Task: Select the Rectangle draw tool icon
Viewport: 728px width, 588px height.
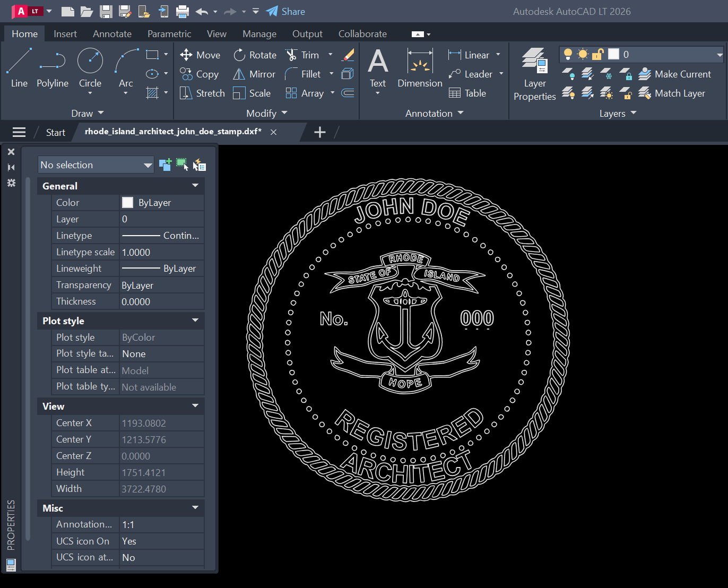Action: pos(152,55)
